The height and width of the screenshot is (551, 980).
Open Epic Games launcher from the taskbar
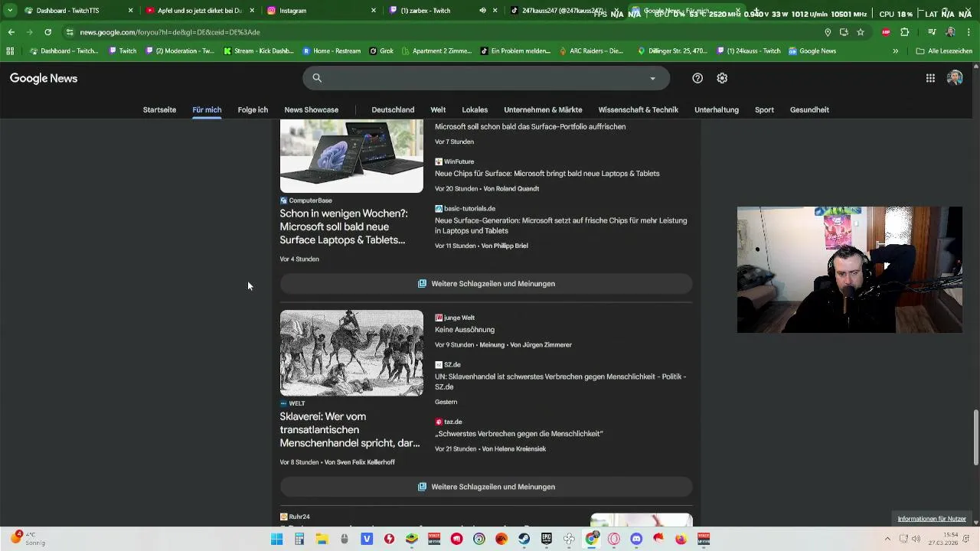546,539
